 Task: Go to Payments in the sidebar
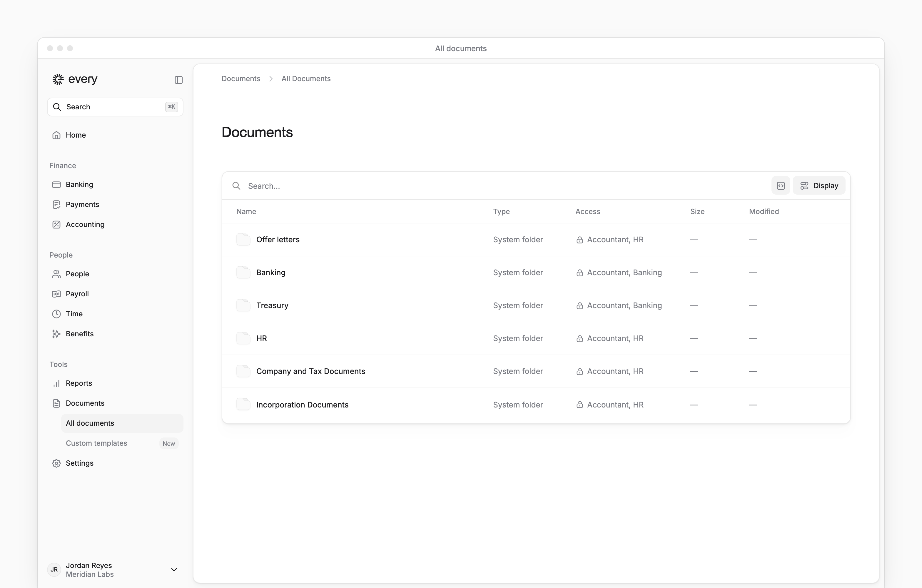tap(115, 204)
